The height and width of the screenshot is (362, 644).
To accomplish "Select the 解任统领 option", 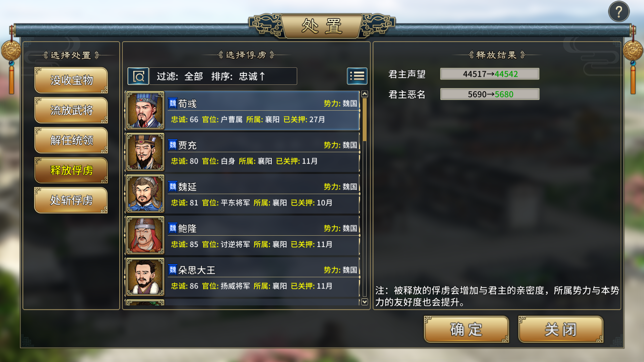I will (x=71, y=140).
